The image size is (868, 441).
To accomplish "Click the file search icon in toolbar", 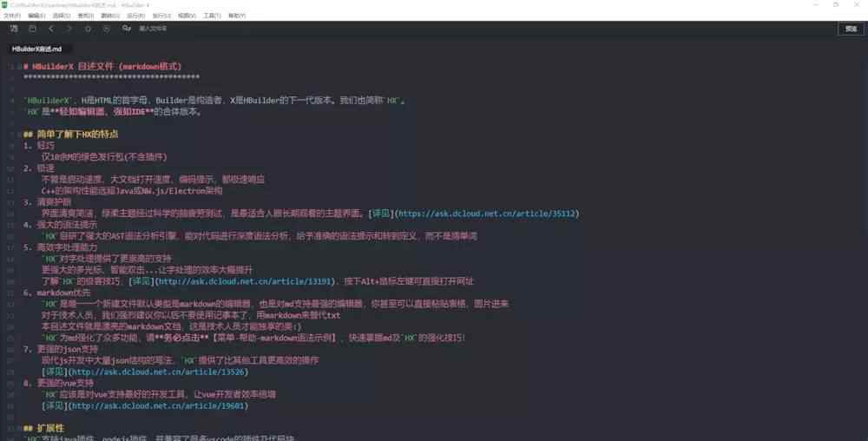I will point(127,29).
